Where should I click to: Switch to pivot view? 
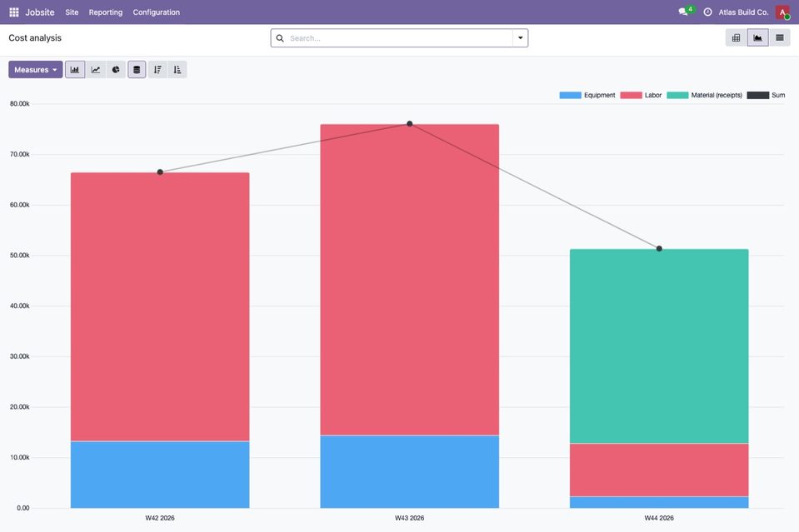coord(737,37)
